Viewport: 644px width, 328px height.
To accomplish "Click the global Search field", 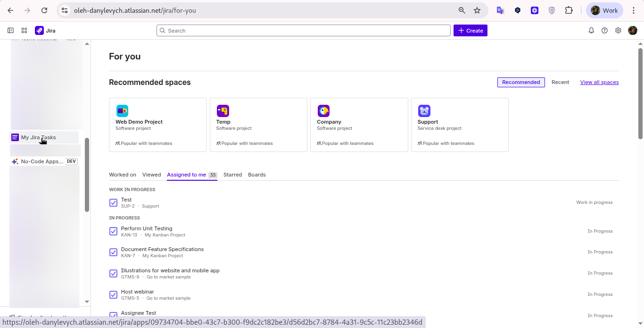I will pyautogui.click(x=303, y=30).
